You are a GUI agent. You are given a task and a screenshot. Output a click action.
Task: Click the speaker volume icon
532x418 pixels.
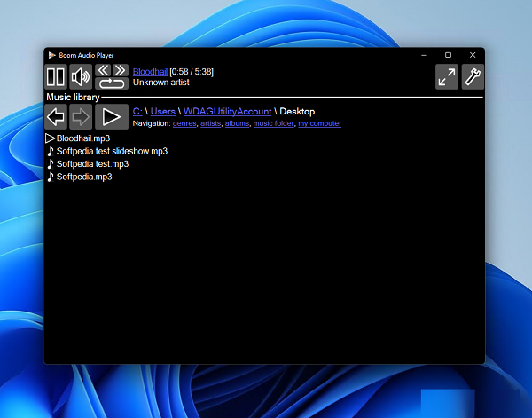[x=81, y=77]
